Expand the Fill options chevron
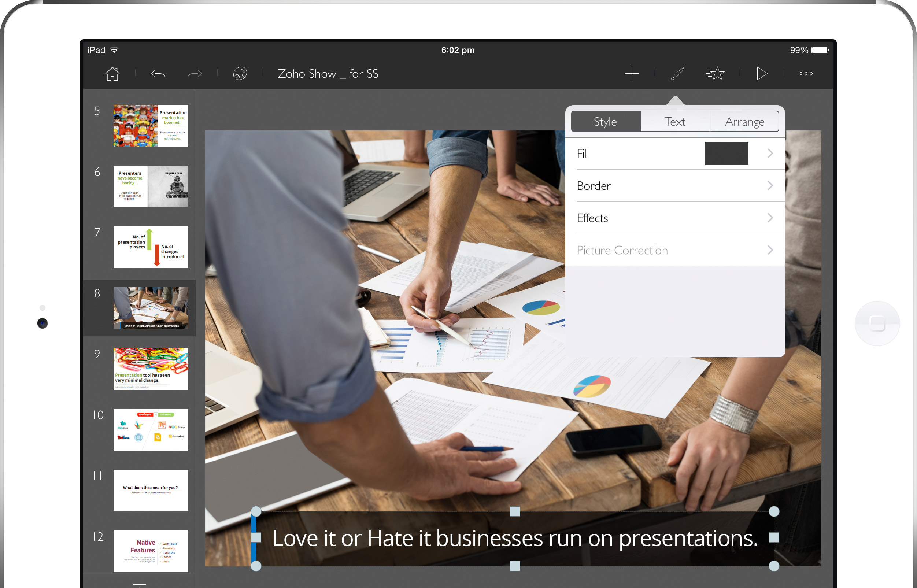917x588 pixels. point(770,154)
